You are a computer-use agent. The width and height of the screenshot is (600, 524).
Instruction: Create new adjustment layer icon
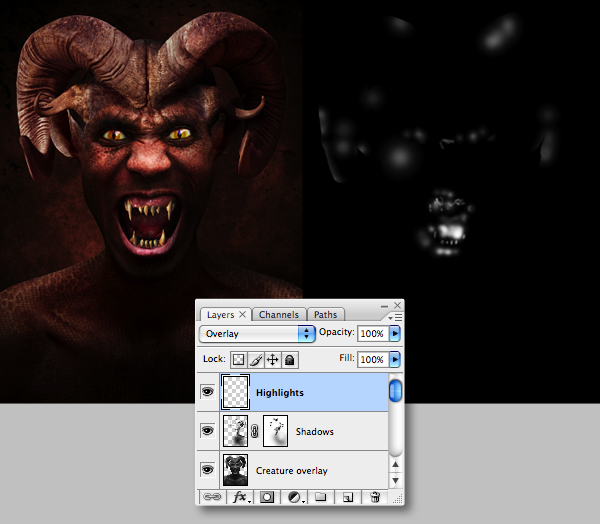[295, 497]
